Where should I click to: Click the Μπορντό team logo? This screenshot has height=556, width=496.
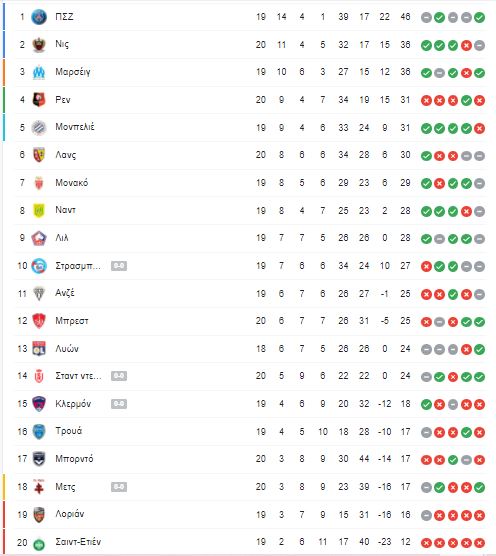(39, 459)
